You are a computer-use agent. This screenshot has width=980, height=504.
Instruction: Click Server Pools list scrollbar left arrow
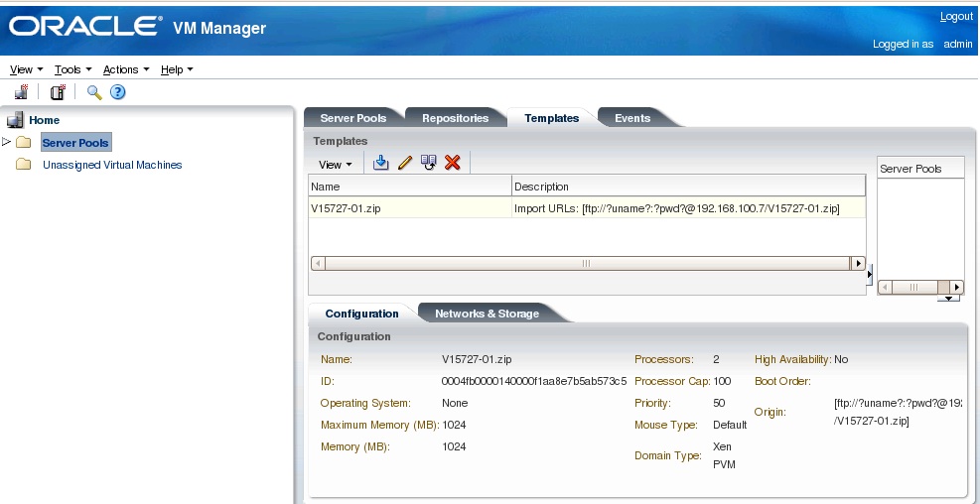point(885,288)
